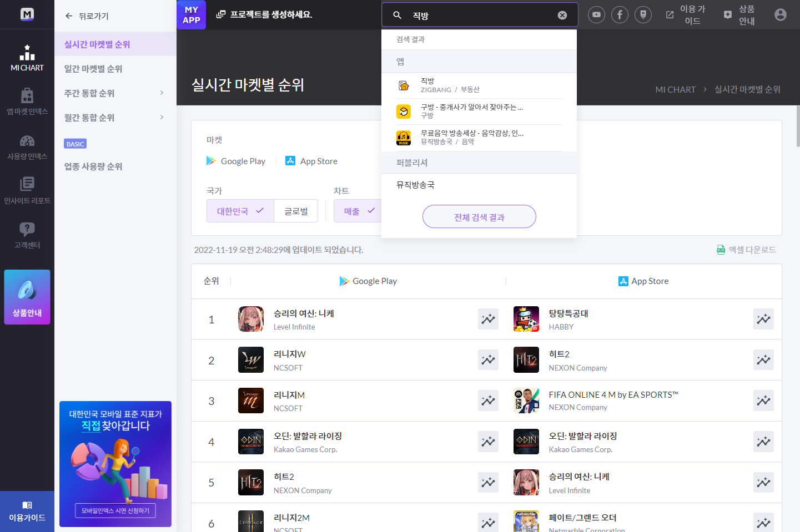This screenshot has width=800, height=532.
Task: Click the 상품안내 sidebar tile
Action: [x=27, y=297]
